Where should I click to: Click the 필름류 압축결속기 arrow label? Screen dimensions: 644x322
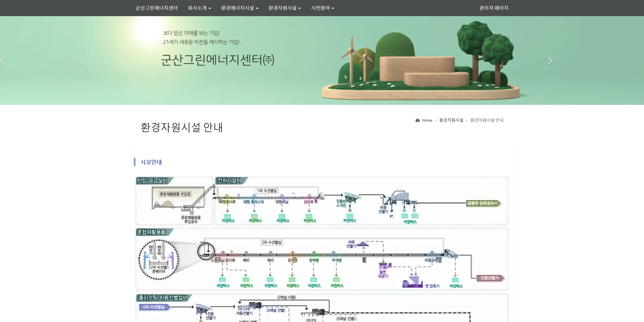coord(483,203)
